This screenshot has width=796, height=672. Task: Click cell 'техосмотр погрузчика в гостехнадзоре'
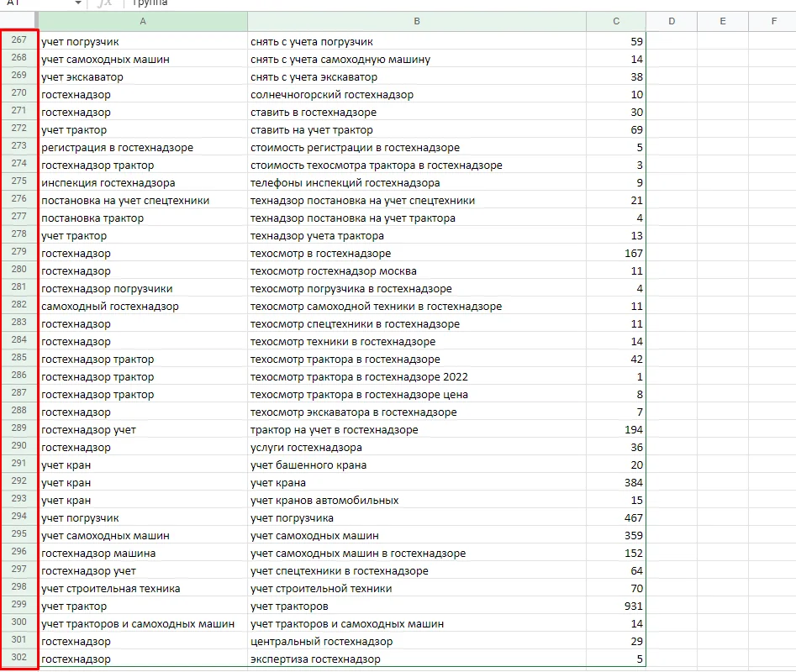pos(417,289)
